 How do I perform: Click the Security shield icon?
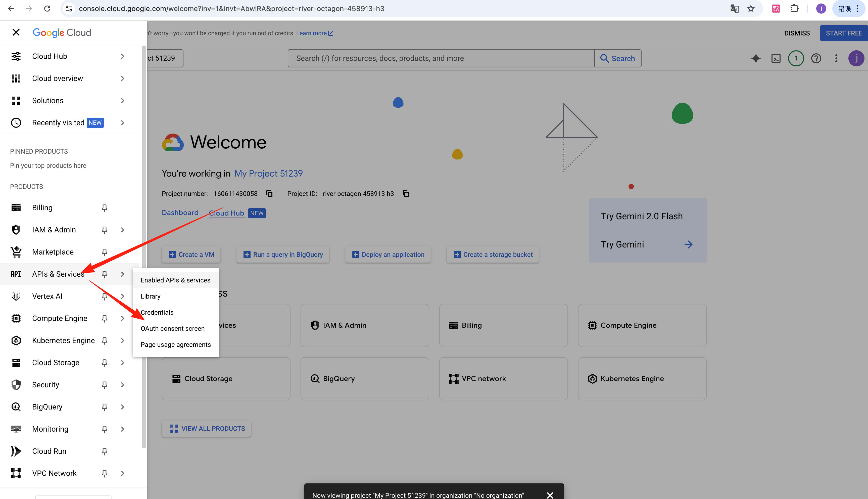[x=16, y=385]
